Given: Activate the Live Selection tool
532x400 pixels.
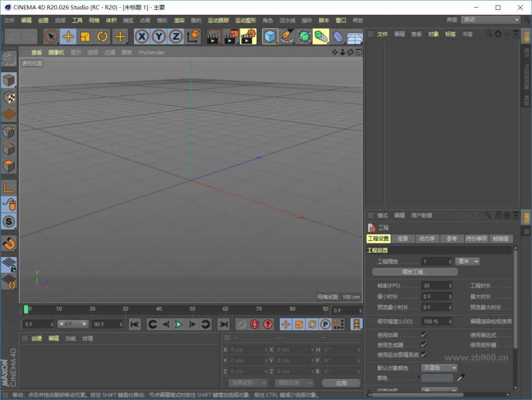Looking at the screenshot, I should pos(53,36).
